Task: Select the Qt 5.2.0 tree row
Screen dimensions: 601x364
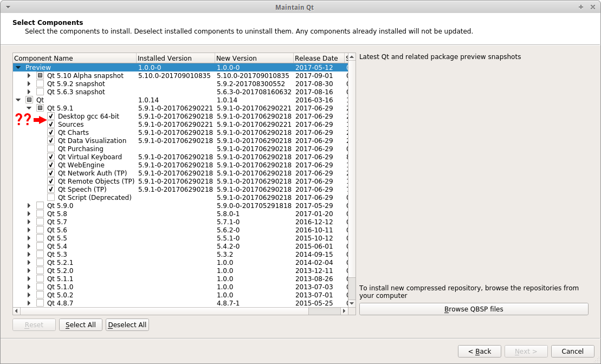Action: (x=180, y=270)
